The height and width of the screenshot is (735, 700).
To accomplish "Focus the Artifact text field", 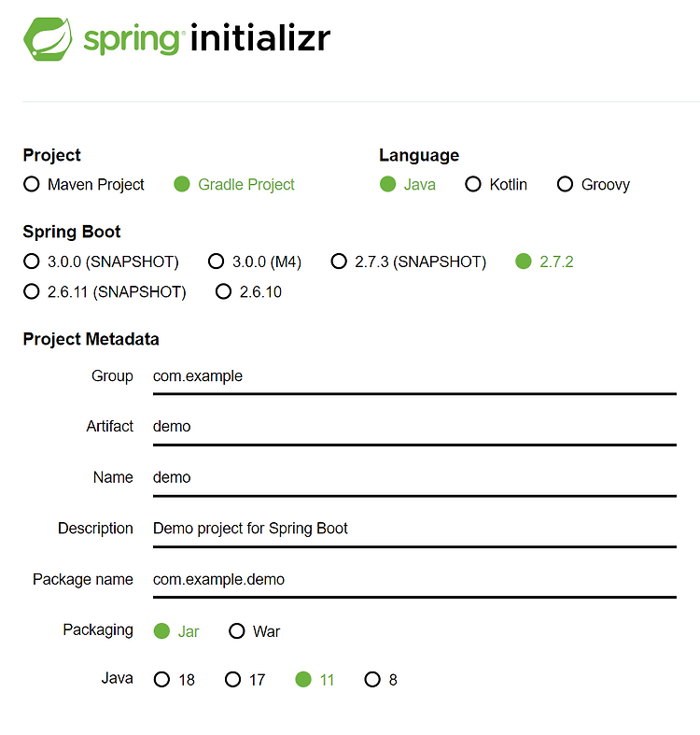I will click(414, 428).
